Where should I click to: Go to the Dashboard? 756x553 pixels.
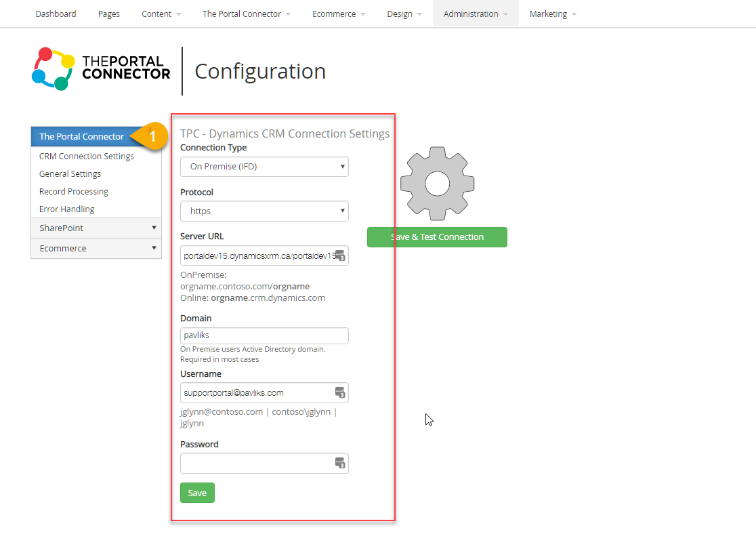coord(56,14)
